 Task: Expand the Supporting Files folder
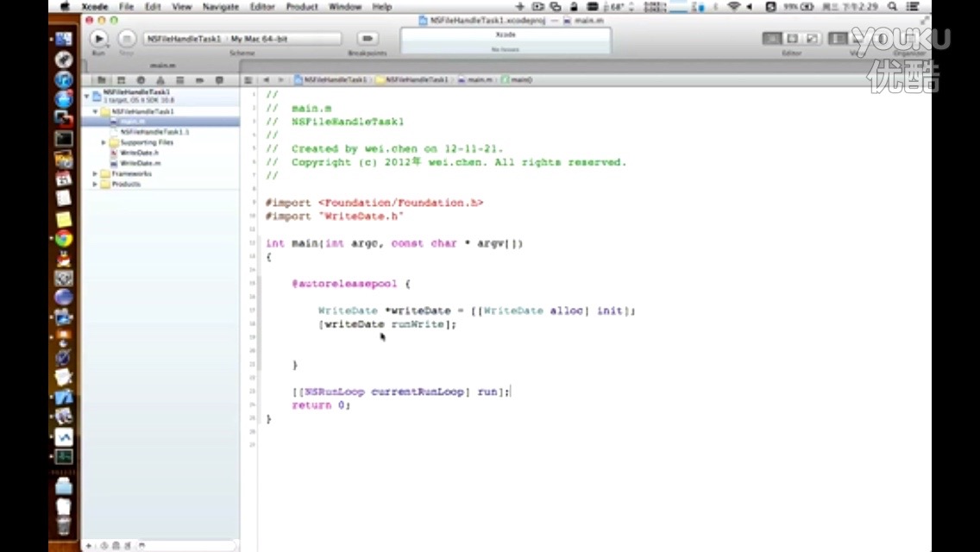[104, 142]
